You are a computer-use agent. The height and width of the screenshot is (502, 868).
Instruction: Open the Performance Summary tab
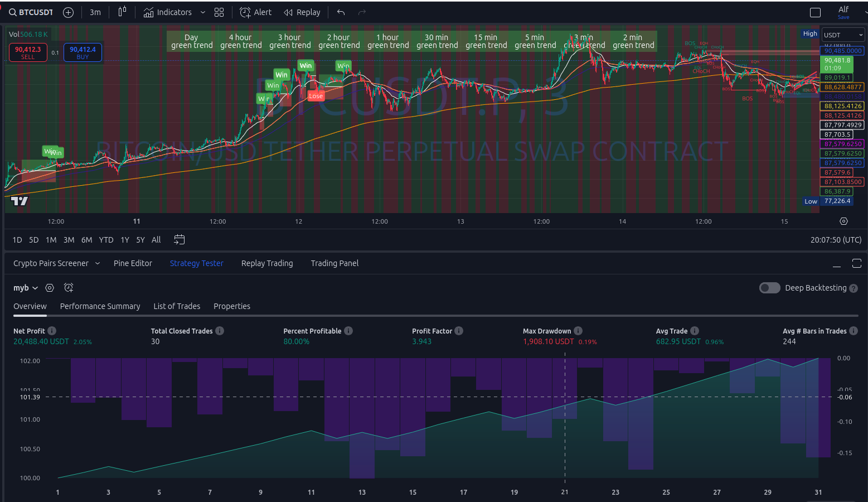tap(100, 306)
